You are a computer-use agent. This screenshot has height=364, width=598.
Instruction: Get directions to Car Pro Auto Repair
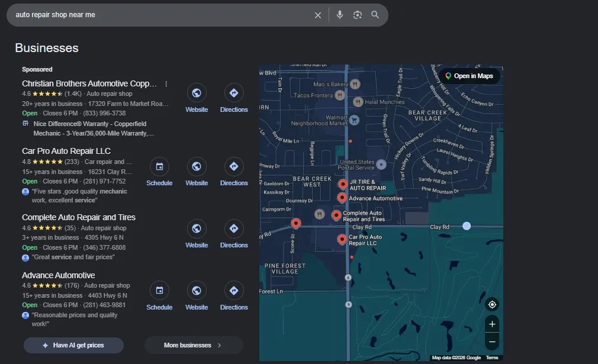[234, 166]
